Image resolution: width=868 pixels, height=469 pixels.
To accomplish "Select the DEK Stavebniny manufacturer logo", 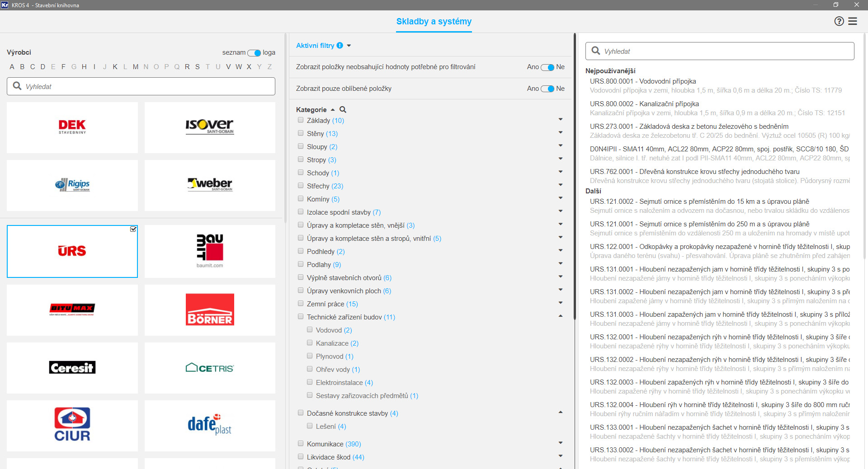I will [72, 127].
